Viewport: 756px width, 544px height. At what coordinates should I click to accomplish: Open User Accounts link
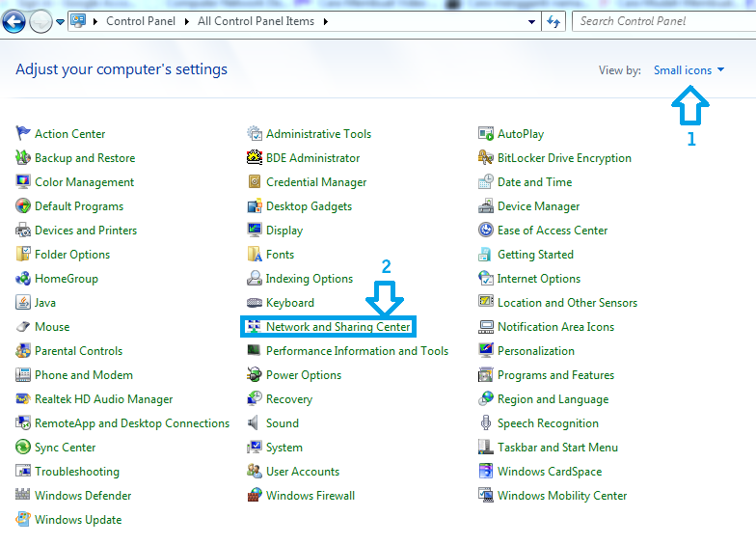[x=303, y=471]
